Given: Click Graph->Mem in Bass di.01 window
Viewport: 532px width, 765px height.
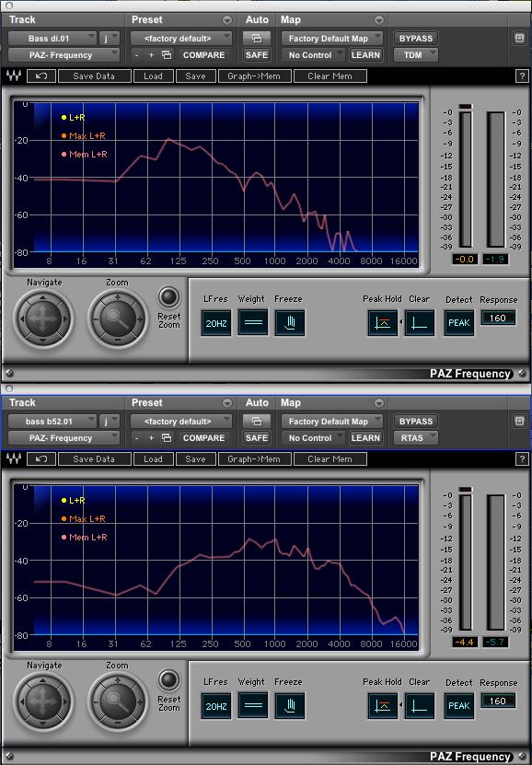Looking at the screenshot, I should 254,76.
